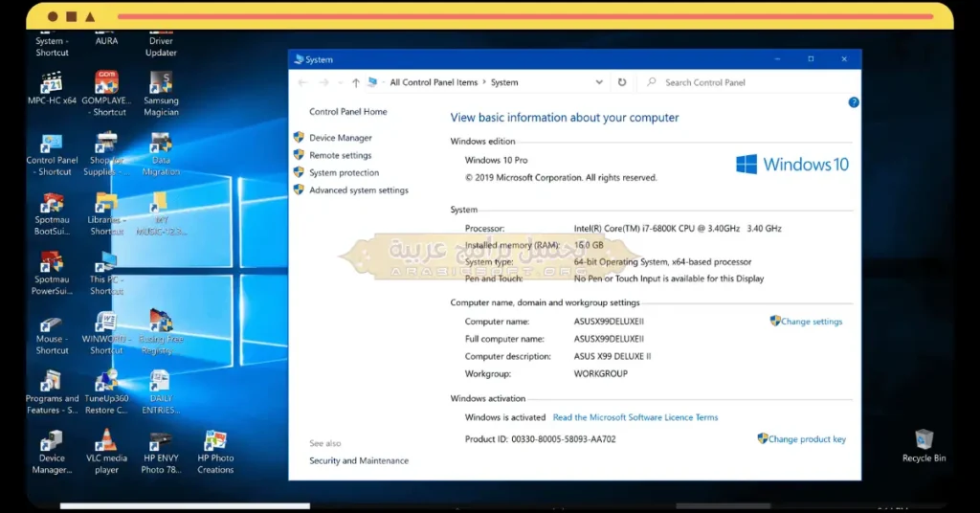Screen dimensions: 980x513
Task: Select the Mouse Shortcut desktop icon
Action: pyautogui.click(x=52, y=334)
